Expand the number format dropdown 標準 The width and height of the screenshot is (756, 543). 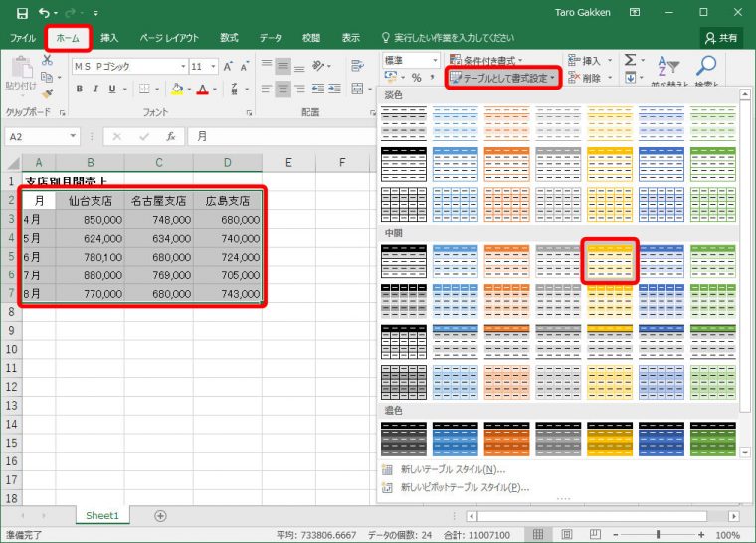click(435, 61)
